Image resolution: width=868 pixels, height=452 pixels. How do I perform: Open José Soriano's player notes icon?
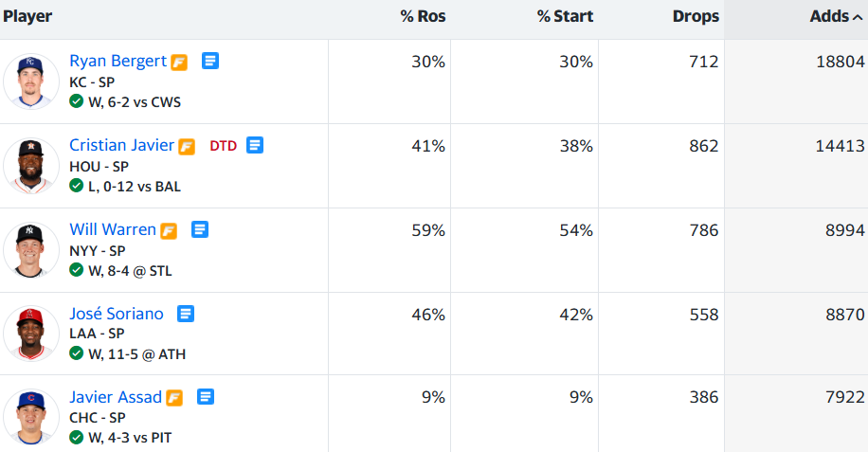tap(186, 315)
